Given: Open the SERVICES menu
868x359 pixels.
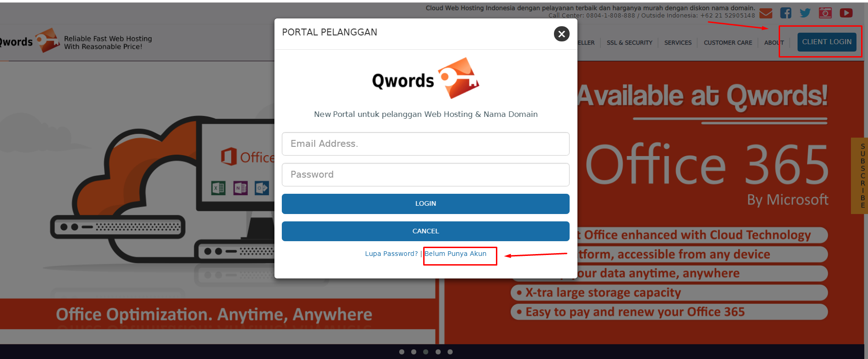Looking at the screenshot, I should click(678, 43).
